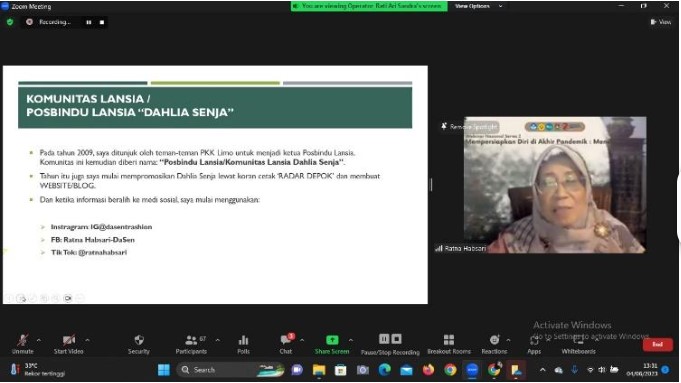The width and height of the screenshot is (681, 383).
Task: Open the Participants panel
Action: click(x=191, y=344)
